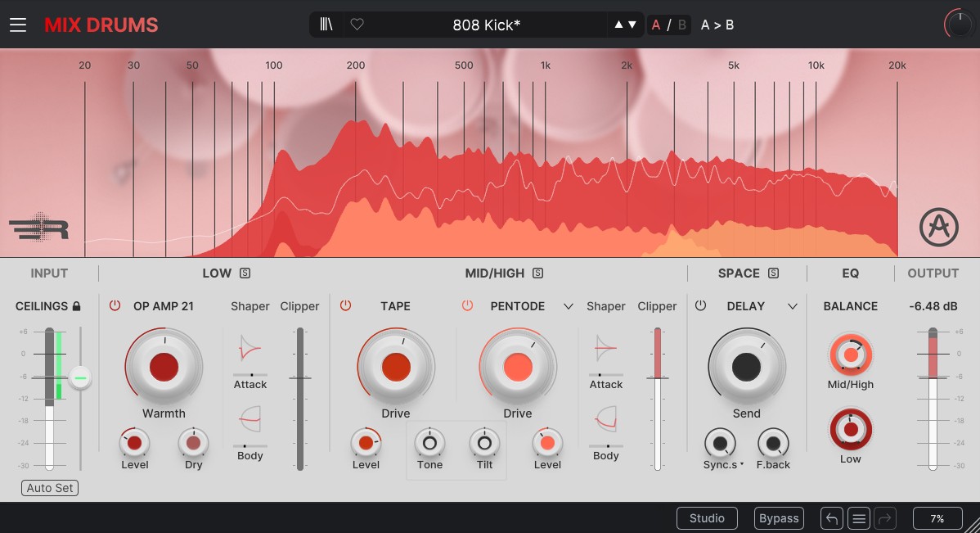The width and height of the screenshot is (980, 533).
Task: Expand the DELAY type dropdown
Action: tap(793, 306)
